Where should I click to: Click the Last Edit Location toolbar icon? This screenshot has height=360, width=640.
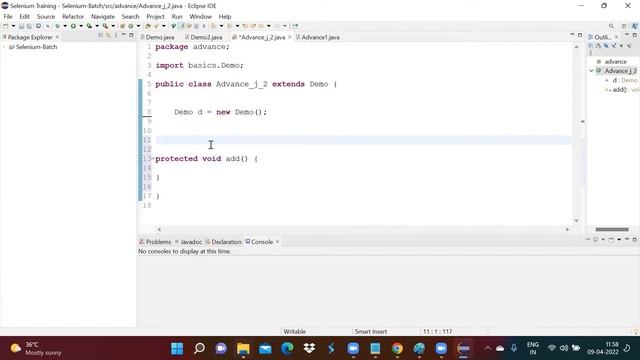click(x=245, y=26)
